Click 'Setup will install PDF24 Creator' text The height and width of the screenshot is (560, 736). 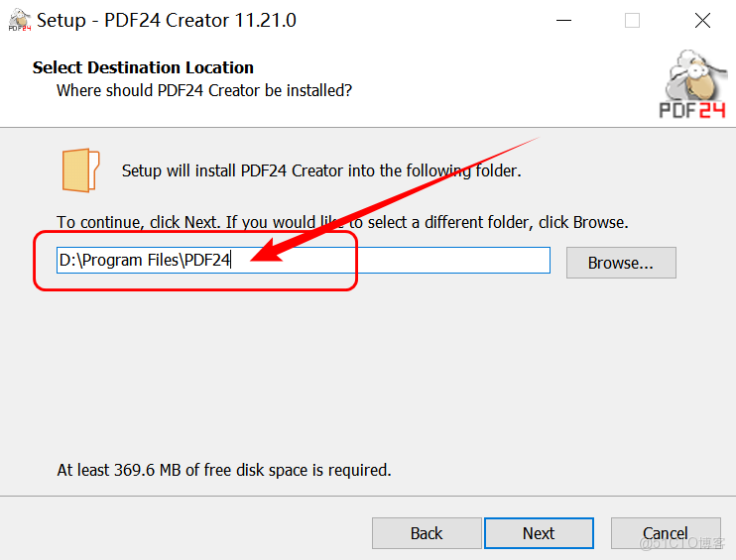point(321,170)
